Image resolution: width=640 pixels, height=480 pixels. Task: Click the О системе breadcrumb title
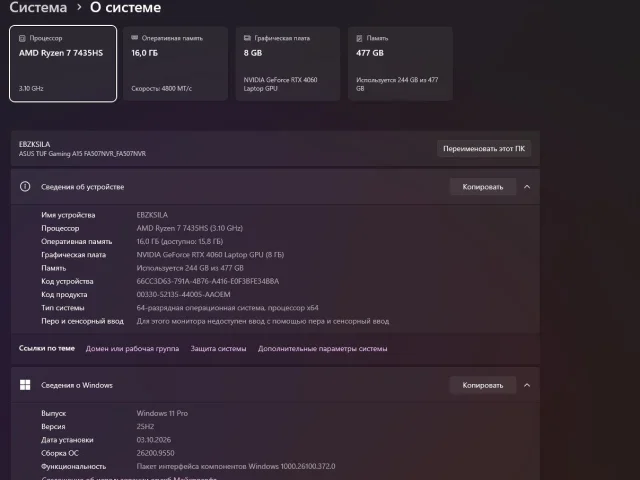(x=125, y=7)
